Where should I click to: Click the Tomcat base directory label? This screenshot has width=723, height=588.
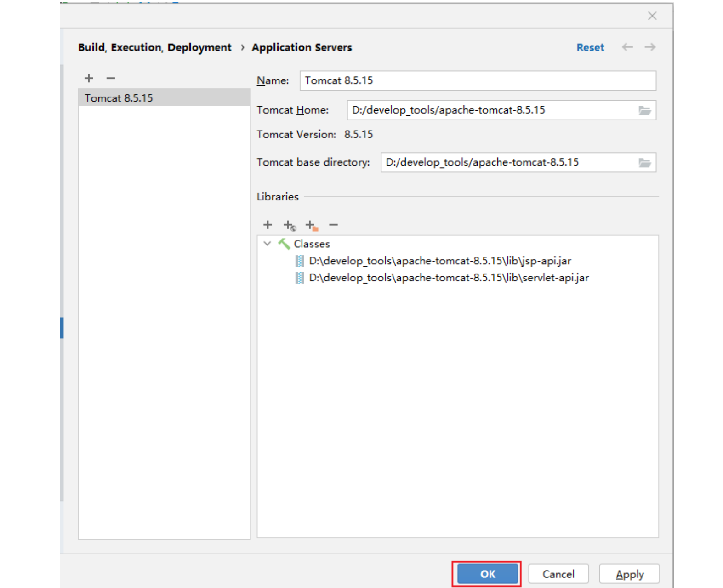[x=313, y=162]
